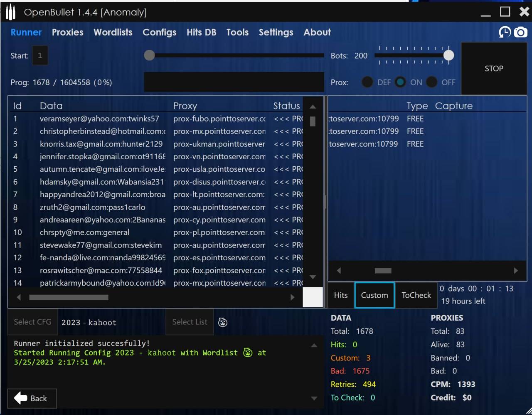The image size is (532, 415).
Task: Click the right arrow of the hits panel scrollbar
Action: tap(516, 271)
